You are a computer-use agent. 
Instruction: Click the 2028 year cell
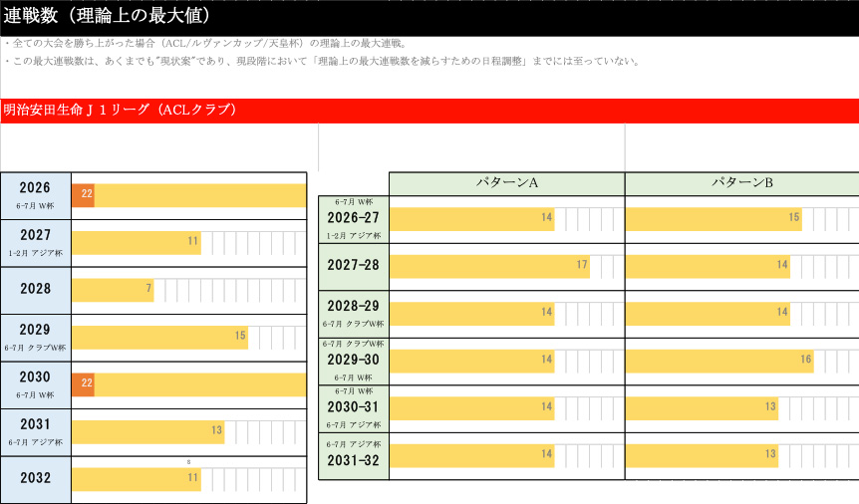pyautogui.click(x=35, y=290)
